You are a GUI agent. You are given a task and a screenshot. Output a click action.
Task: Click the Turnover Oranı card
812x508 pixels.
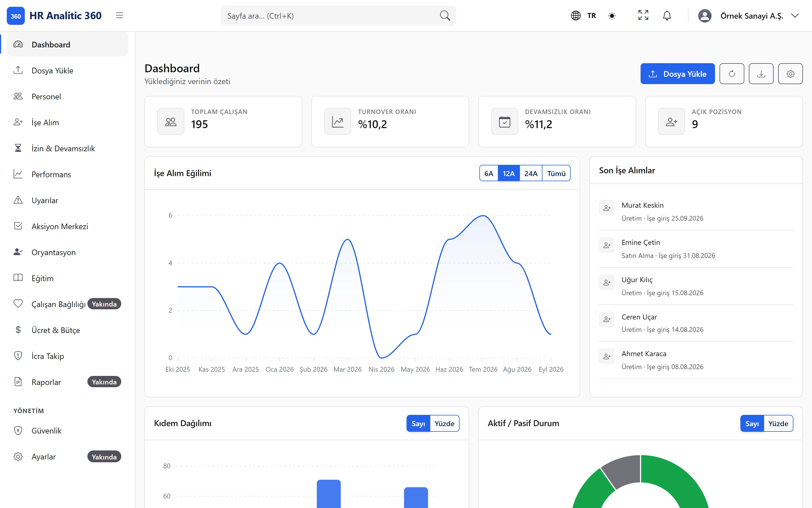[x=390, y=122]
